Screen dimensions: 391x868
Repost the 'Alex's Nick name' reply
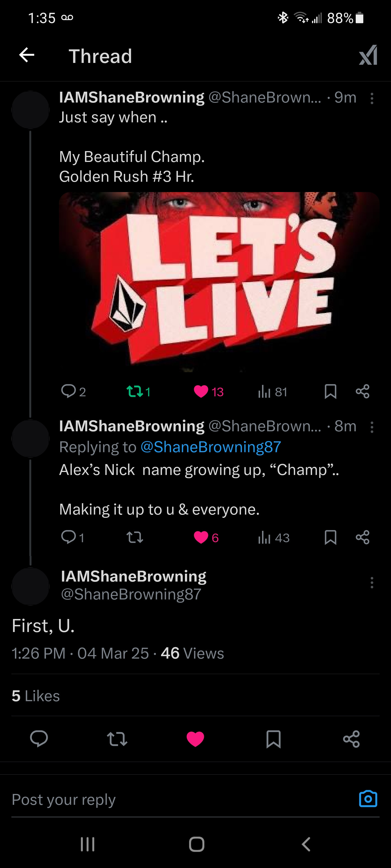click(x=135, y=537)
